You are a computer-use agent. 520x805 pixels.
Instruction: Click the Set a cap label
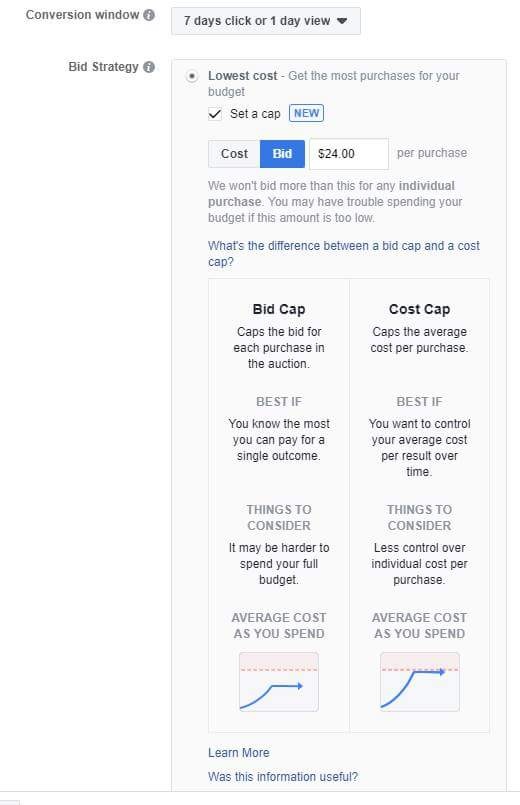tap(255, 113)
